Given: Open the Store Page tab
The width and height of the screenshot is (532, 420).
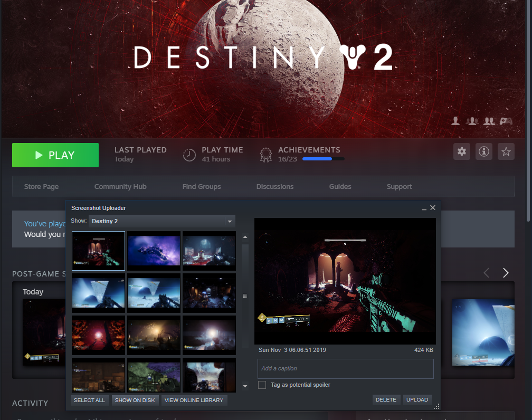Looking at the screenshot, I should 41,187.
